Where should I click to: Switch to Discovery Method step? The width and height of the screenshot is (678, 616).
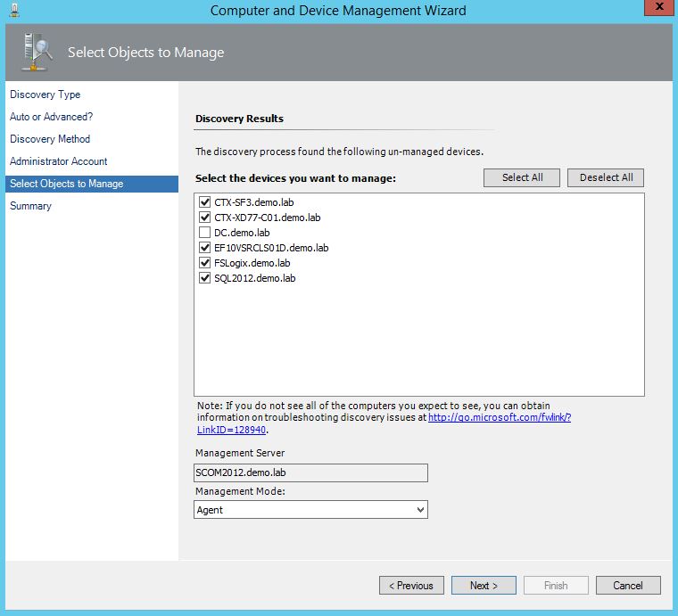[50, 139]
